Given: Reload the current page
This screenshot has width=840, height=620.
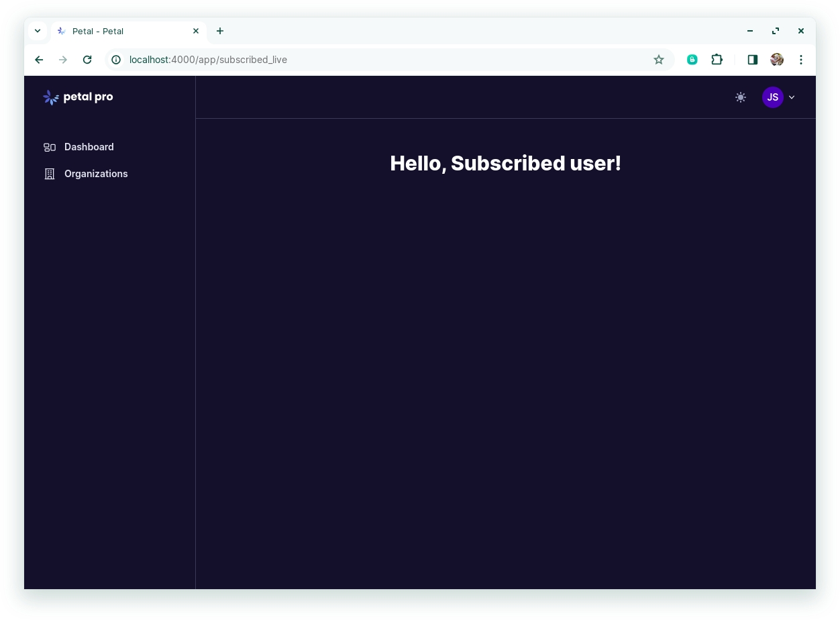Looking at the screenshot, I should point(87,60).
